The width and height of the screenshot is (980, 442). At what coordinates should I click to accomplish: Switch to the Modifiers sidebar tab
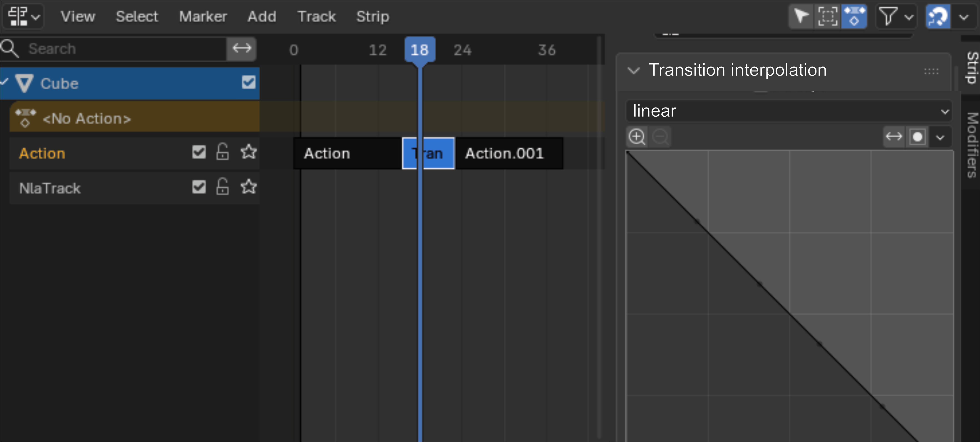(971, 145)
